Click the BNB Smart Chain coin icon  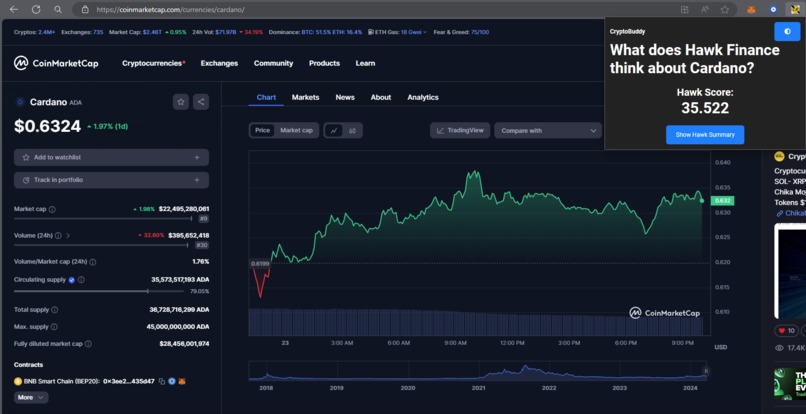18,382
